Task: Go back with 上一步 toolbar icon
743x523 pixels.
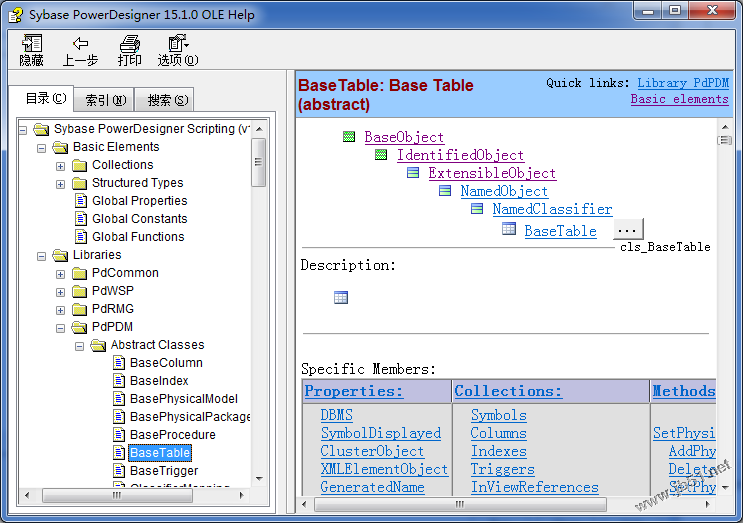Action: pos(80,44)
